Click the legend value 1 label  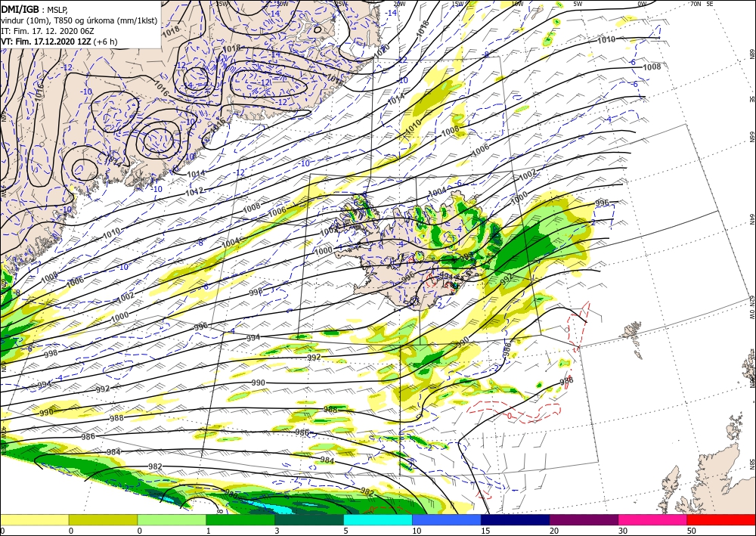tap(209, 531)
